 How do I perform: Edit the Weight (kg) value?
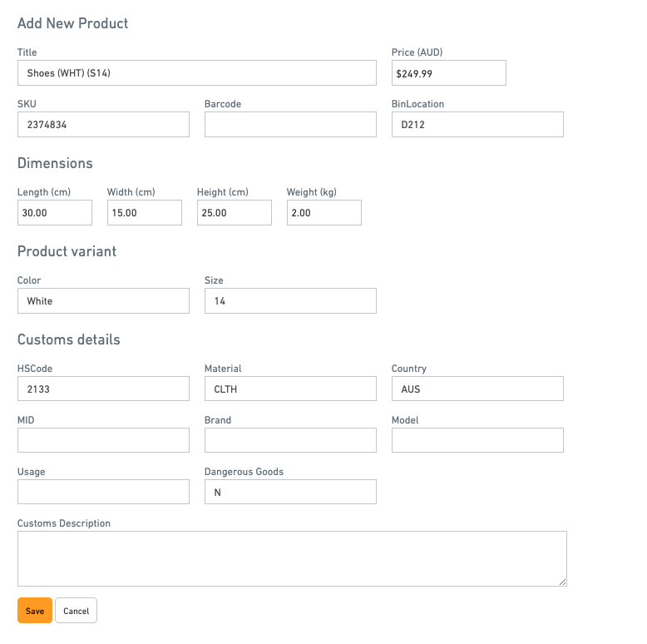coord(324,213)
